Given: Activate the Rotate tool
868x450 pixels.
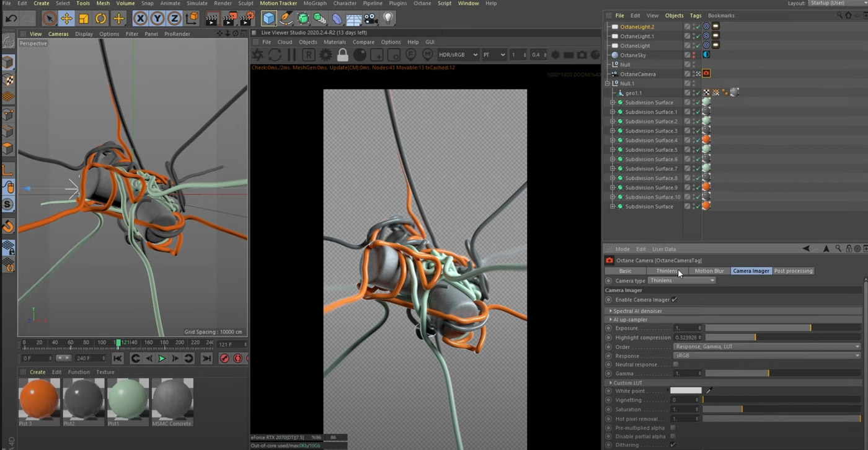Looking at the screenshot, I should point(100,19).
